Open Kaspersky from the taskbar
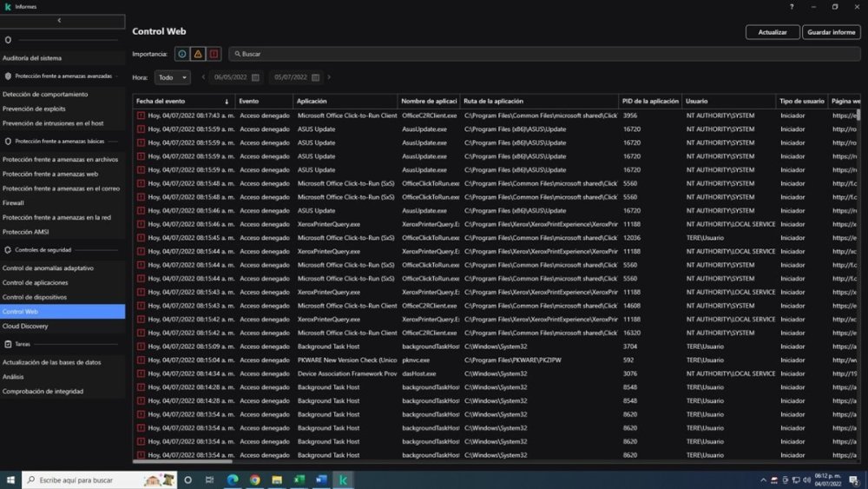 pos(343,479)
